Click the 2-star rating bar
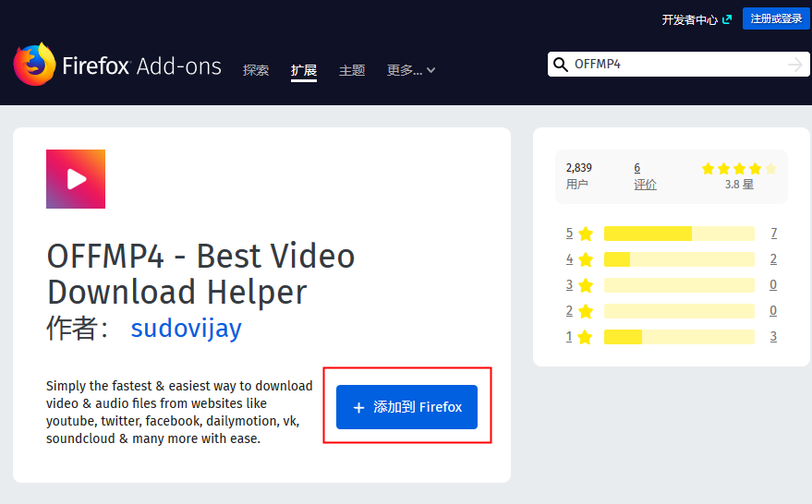812x504 pixels. [679, 311]
